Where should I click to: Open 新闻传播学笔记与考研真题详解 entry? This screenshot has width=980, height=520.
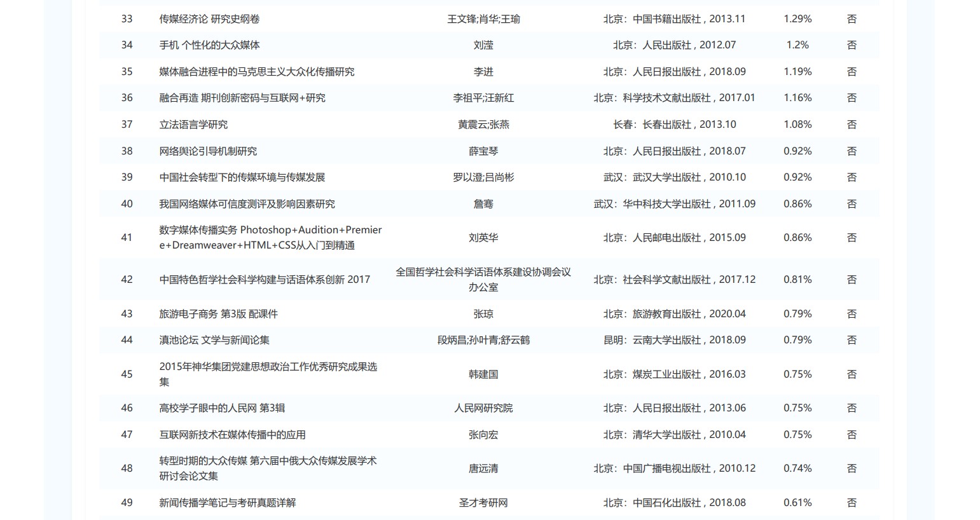click(228, 503)
